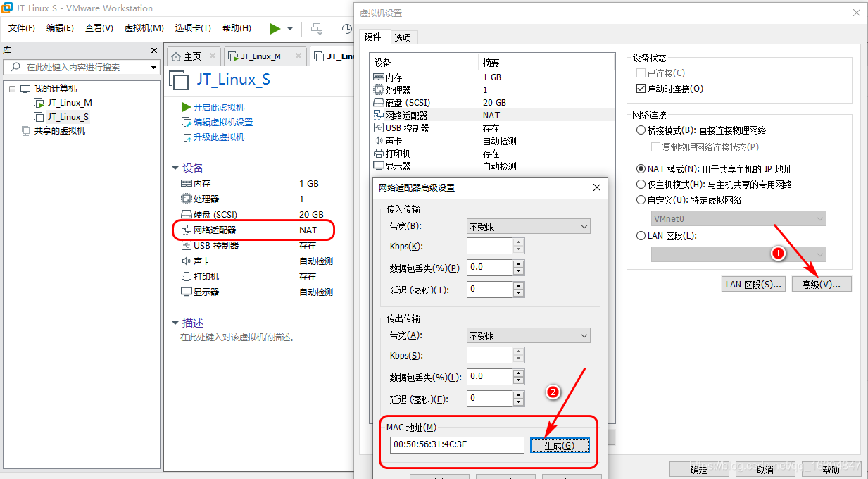Viewport: 868px width, 479px height.
Task: Click 声卡 device in the VM summary
Action: click(202, 261)
